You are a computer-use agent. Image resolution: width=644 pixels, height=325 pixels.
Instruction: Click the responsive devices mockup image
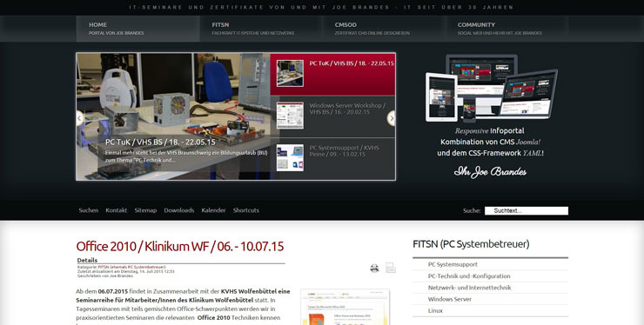click(x=491, y=89)
